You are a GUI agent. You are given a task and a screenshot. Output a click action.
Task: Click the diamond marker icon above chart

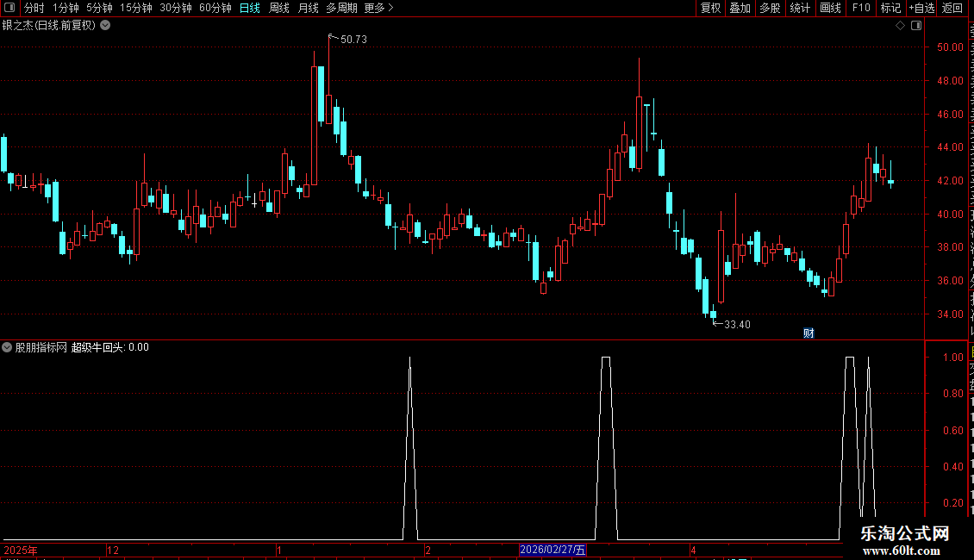pos(900,26)
